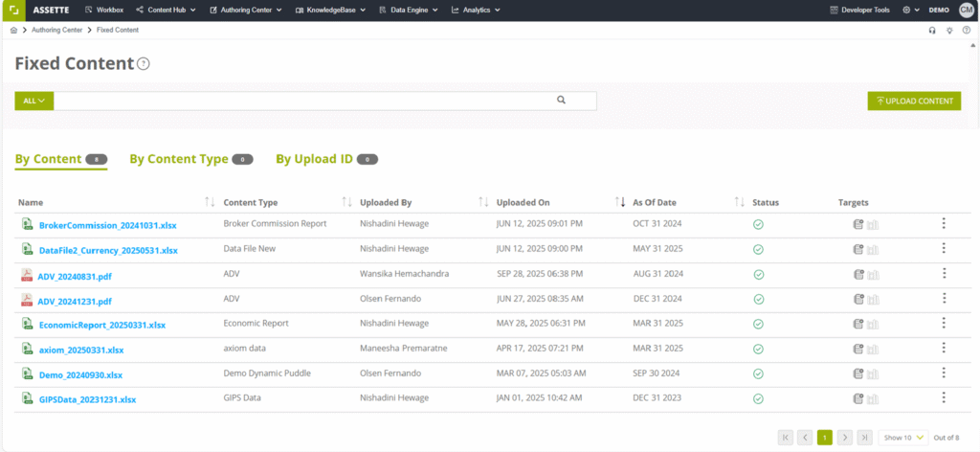Viewport: 980px width, 452px height.
Task: Toggle sort on the Name column
Action: click(210, 202)
